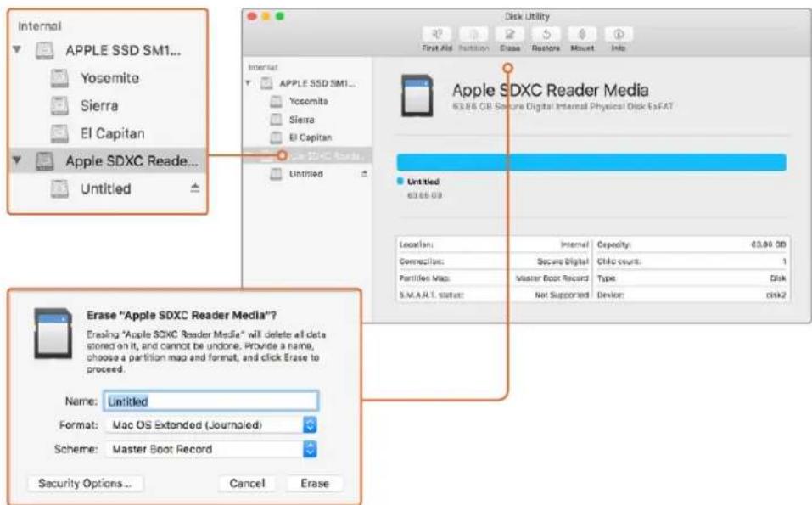Select the Yosemite label in the enlarged sidebar callout
The height and width of the screenshot is (505, 812).
[109, 78]
